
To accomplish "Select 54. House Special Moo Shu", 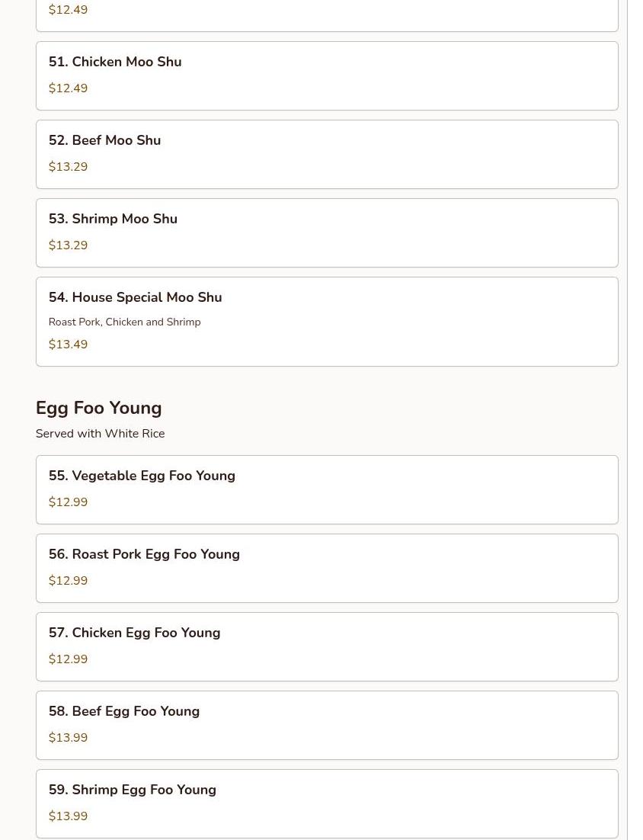I will (x=327, y=322).
